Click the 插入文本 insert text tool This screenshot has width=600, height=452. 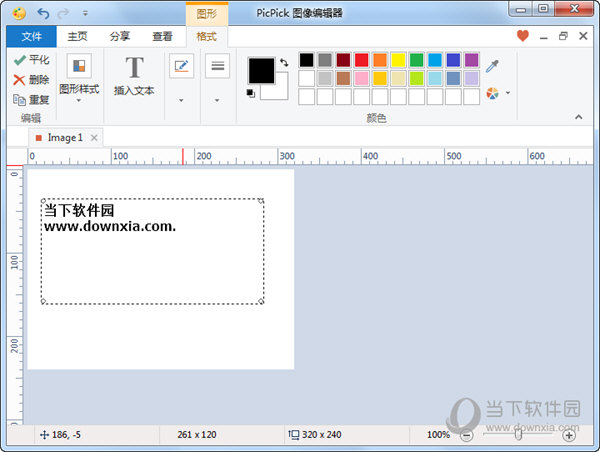pyautogui.click(x=134, y=75)
